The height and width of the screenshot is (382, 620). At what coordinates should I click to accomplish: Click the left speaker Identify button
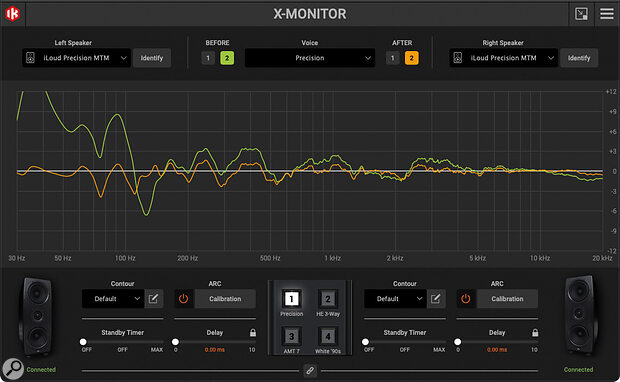coord(152,58)
